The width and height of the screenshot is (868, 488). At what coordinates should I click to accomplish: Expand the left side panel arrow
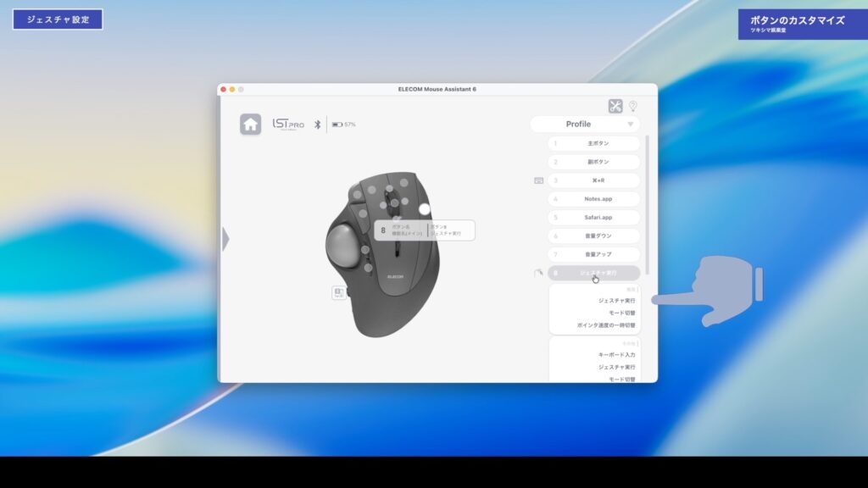coord(225,240)
